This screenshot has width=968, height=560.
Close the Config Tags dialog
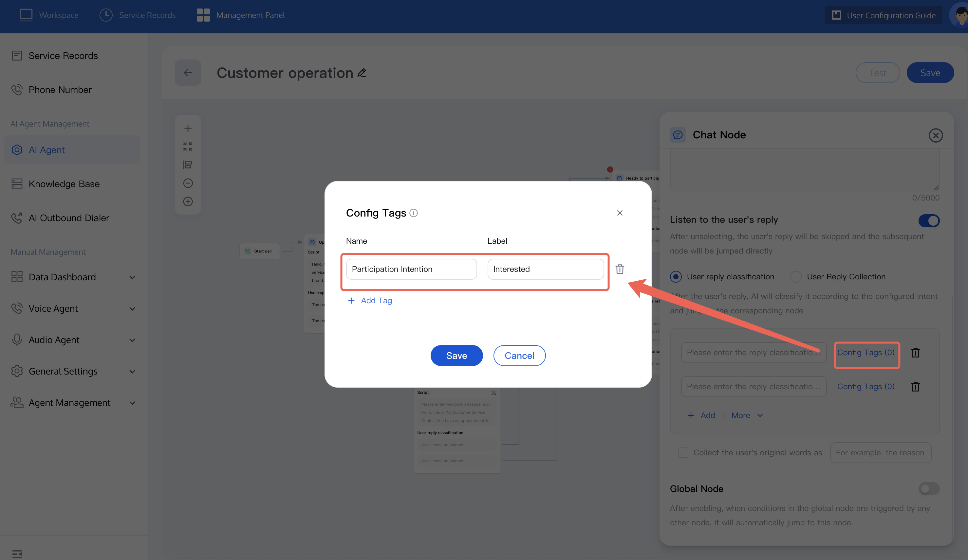pos(620,213)
